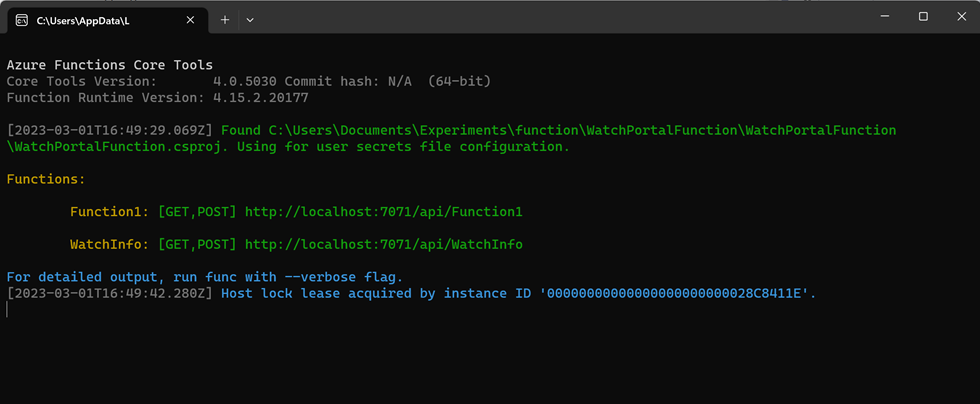The width and height of the screenshot is (980, 404).
Task: Click the terminal profile icon in the tab
Action: (21, 19)
